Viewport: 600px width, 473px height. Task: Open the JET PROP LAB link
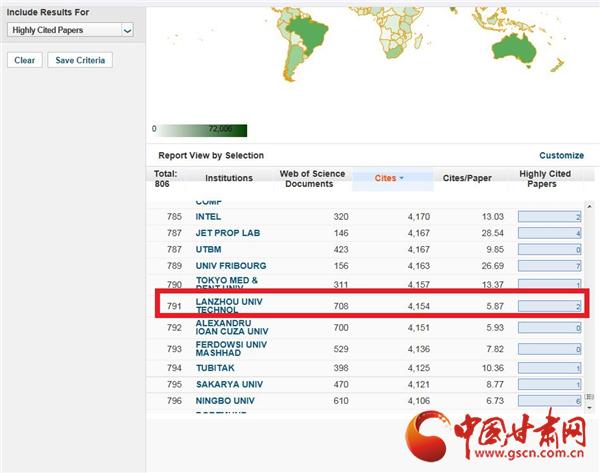224,234
